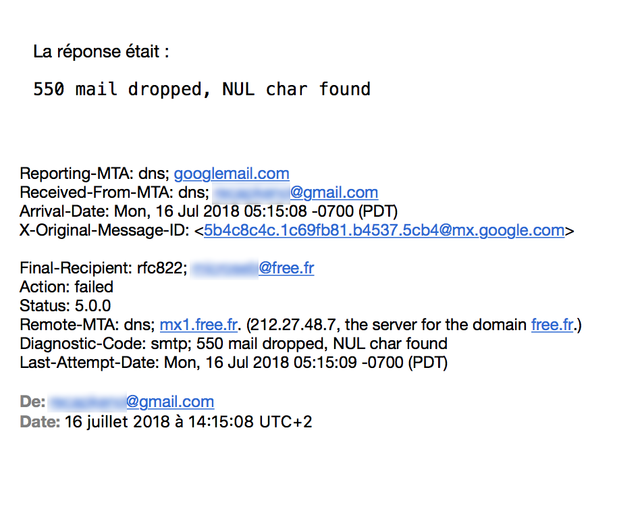Select the Arrival-Date line

point(208,211)
